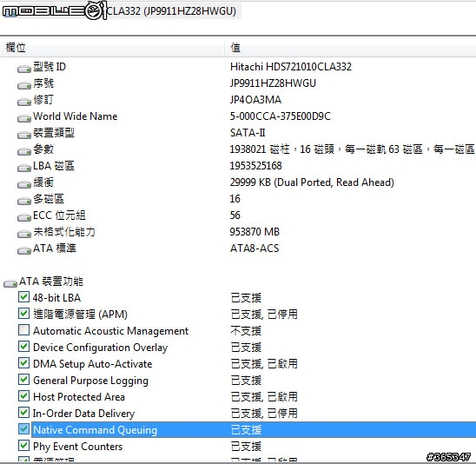476x464 pixels.
Task: Click the drive icon beside World Wide Name
Action: [x=24, y=119]
